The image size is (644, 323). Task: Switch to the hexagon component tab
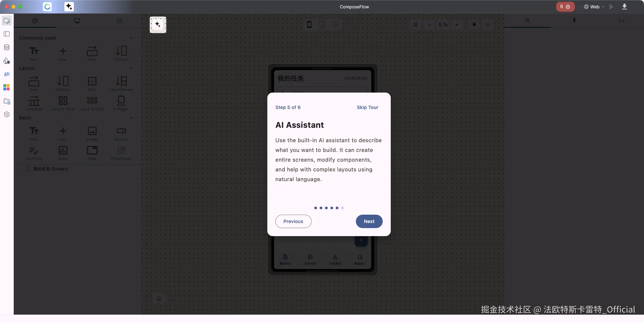(119, 21)
